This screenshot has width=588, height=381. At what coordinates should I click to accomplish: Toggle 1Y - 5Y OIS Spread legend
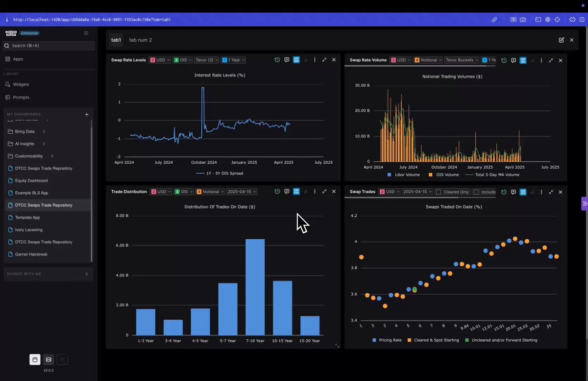tap(219, 173)
